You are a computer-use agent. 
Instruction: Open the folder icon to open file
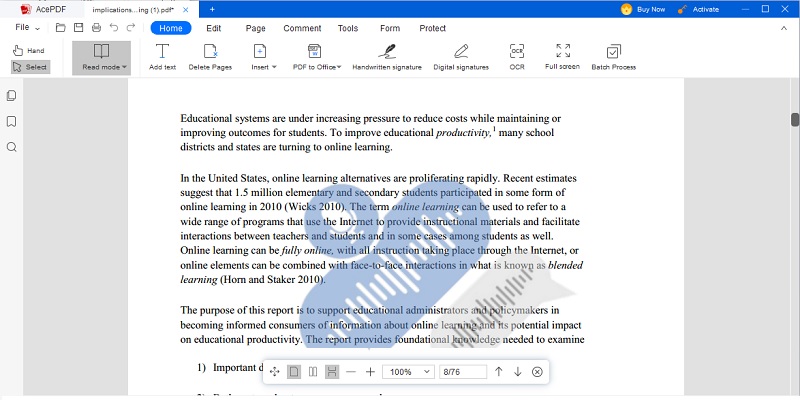pos(61,28)
